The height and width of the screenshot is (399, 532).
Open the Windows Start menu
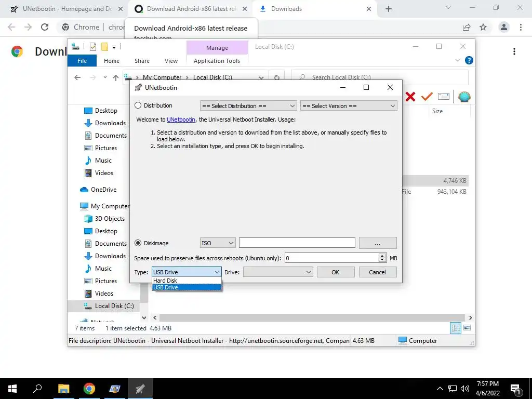tap(12, 389)
